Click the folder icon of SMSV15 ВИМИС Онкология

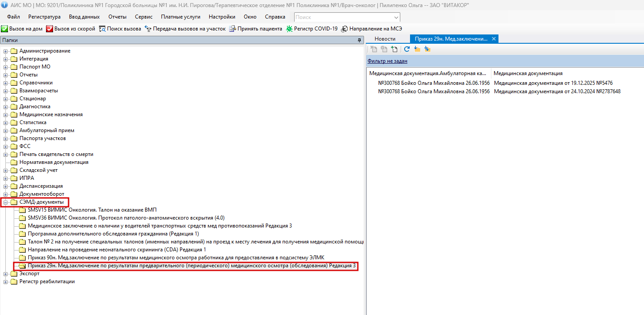tap(23, 210)
